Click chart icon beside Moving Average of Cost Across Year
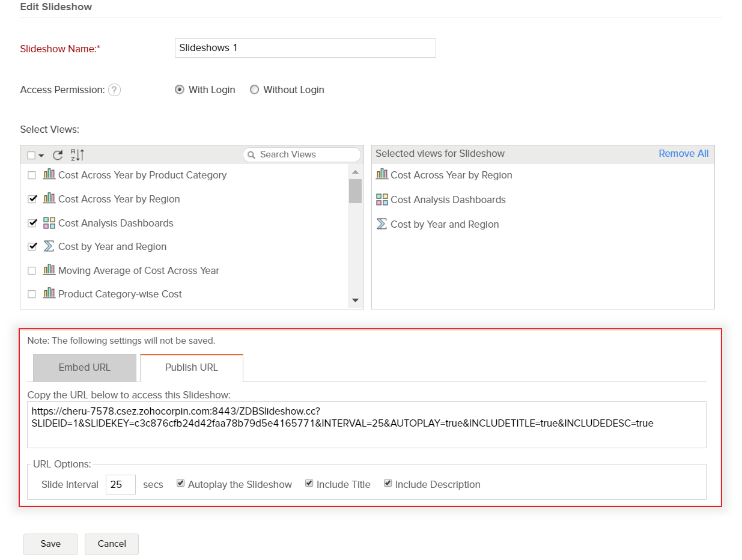Screen dimensions: 742x560 click(x=49, y=270)
